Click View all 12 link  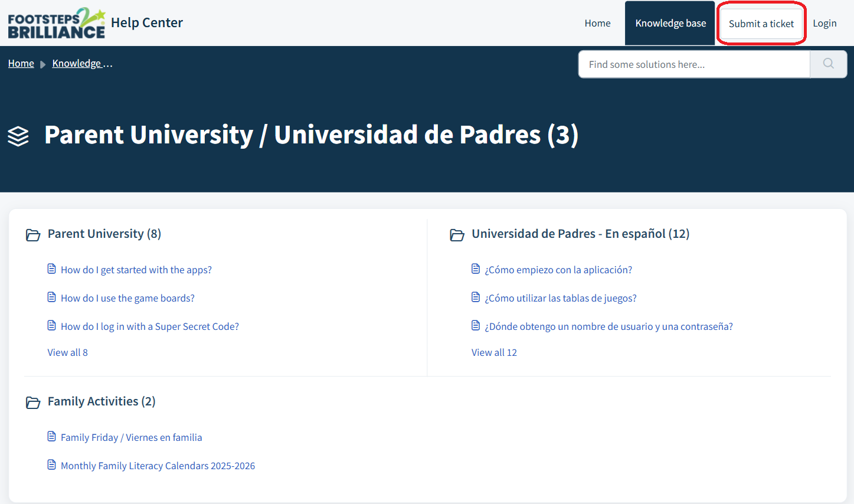click(494, 352)
